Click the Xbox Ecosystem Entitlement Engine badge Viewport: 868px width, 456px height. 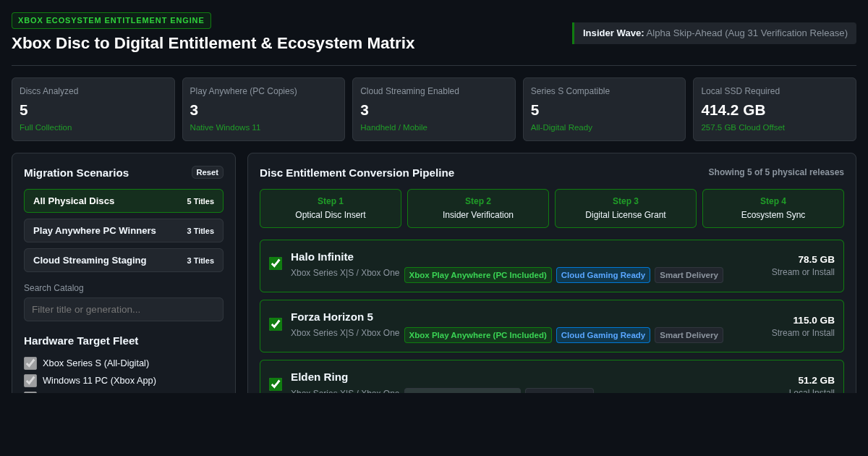(x=111, y=20)
